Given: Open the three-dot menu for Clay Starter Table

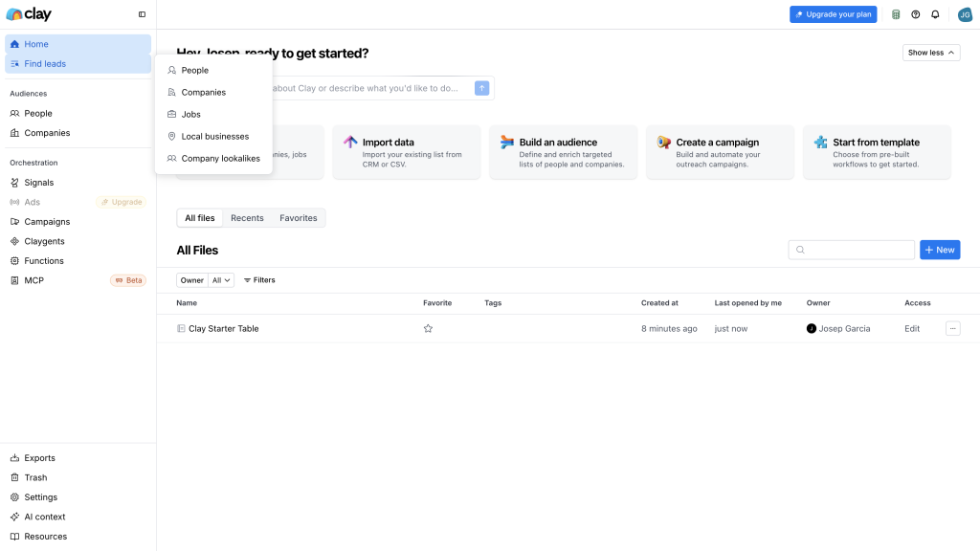Looking at the screenshot, I should (x=952, y=329).
